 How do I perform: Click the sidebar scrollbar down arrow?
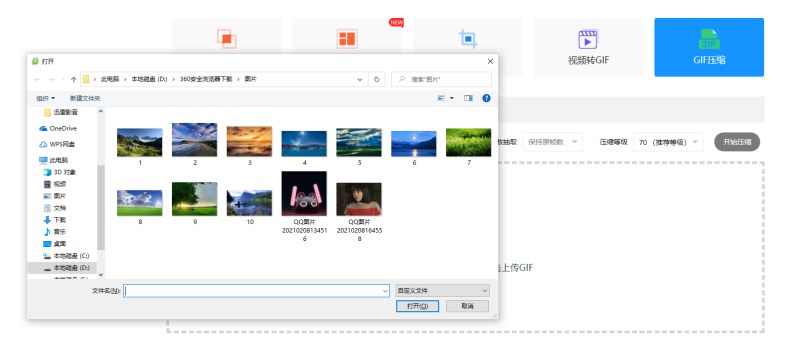(x=101, y=275)
